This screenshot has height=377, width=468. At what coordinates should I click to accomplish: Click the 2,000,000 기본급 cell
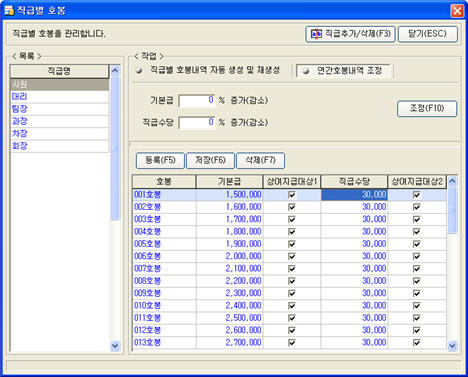click(230, 256)
